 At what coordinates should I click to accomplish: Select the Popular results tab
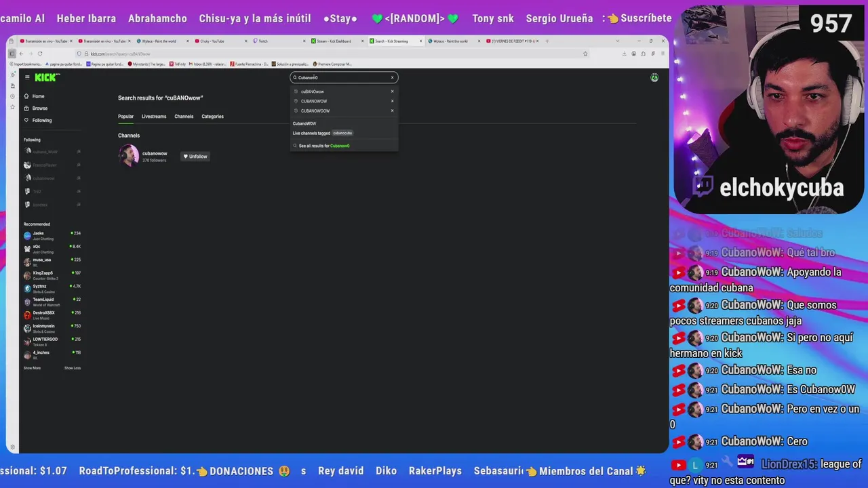[125, 117]
